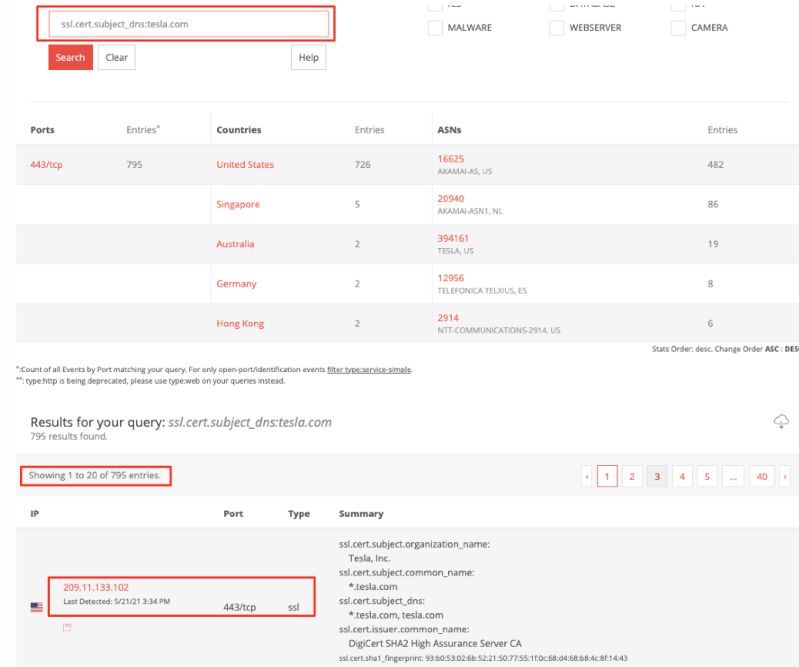Select page 4 in pagination
The image size is (799, 667).
682,476
